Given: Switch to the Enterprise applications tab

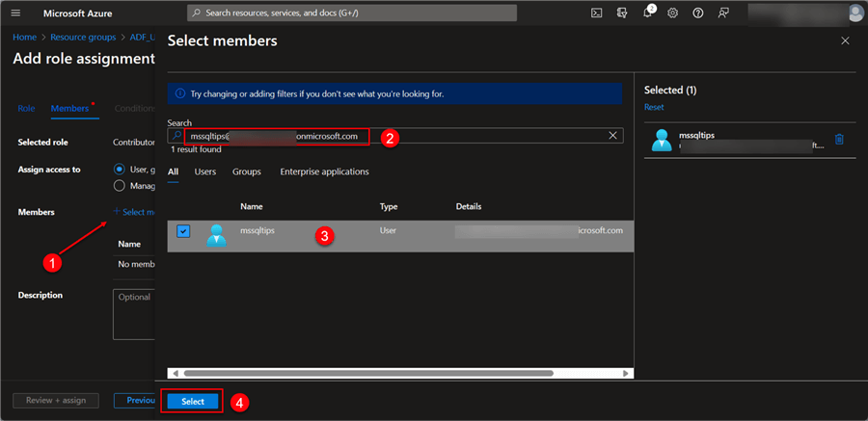Looking at the screenshot, I should (324, 171).
